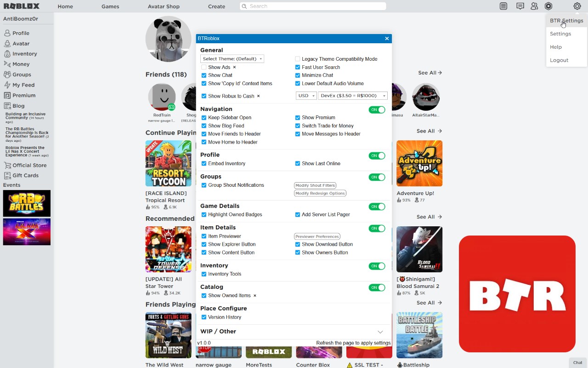Screen dimensions: 588x368
Task: Click the x beside Show Ads
Action: pos(234,67)
